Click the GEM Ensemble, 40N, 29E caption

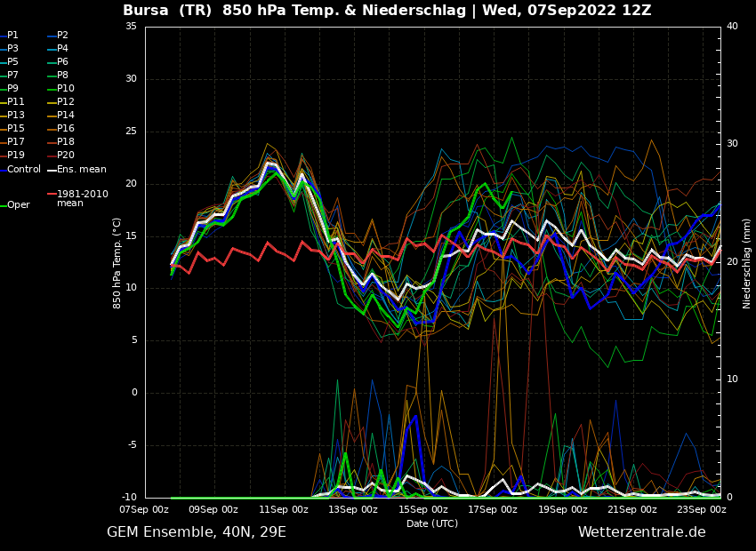(197, 532)
